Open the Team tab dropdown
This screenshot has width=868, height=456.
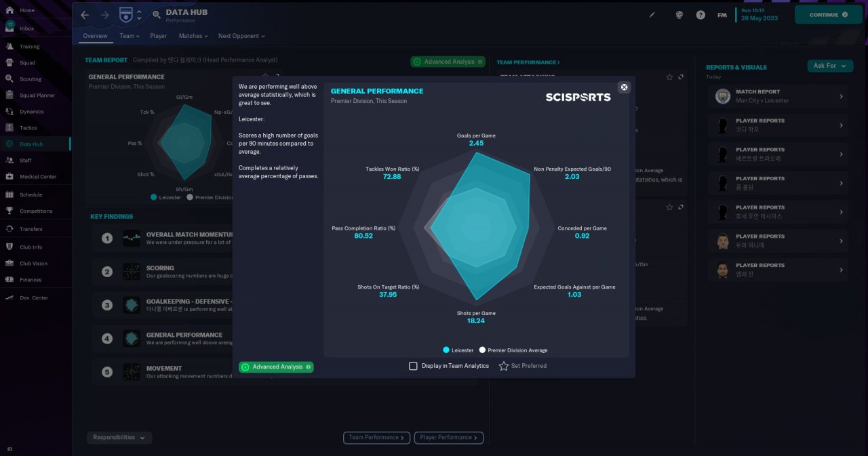130,36
